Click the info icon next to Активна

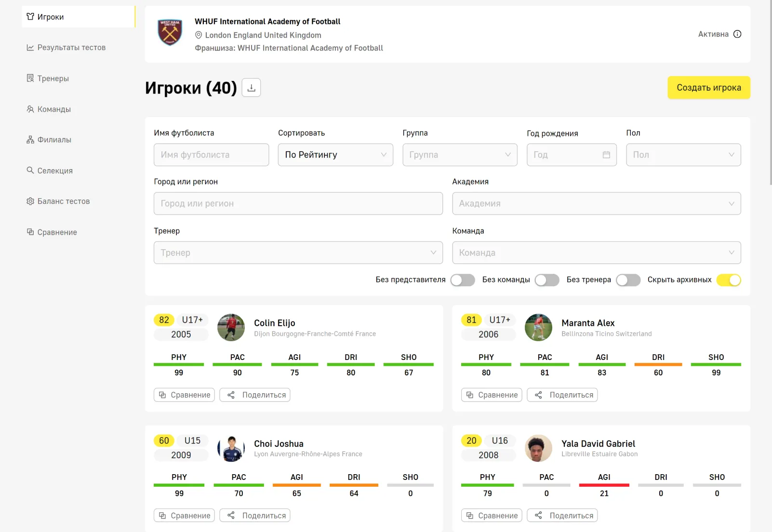coord(737,34)
